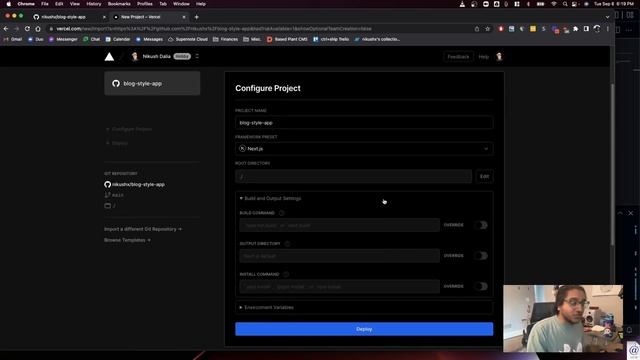Viewport: 640px width, 360px height.
Task: Collapse Build and Output Settings section
Action: (271, 198)
